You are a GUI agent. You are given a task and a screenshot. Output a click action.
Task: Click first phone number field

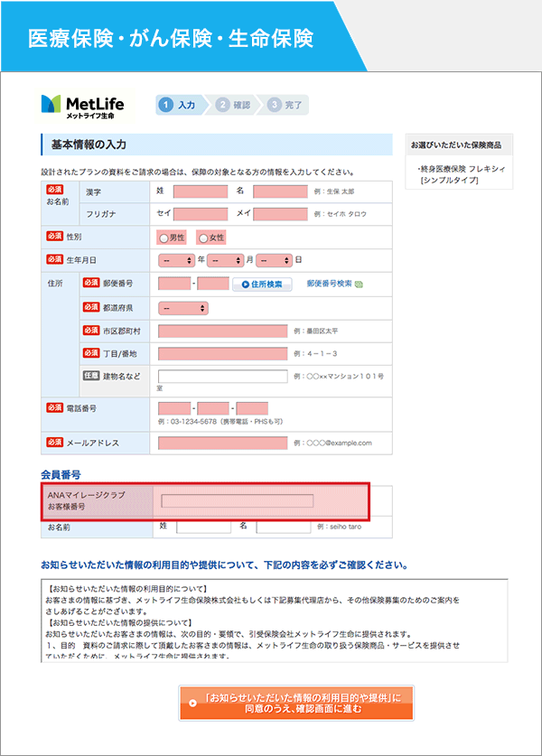coord(174,408)
